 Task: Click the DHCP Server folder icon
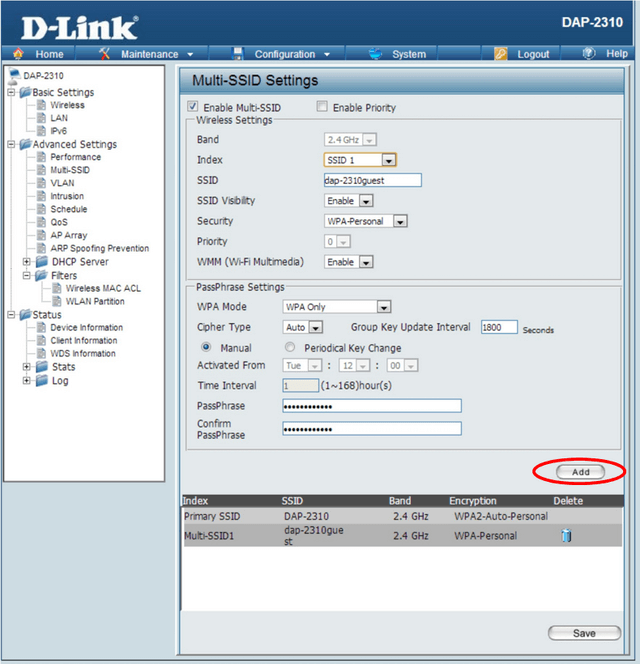click(x=42, y=261)
